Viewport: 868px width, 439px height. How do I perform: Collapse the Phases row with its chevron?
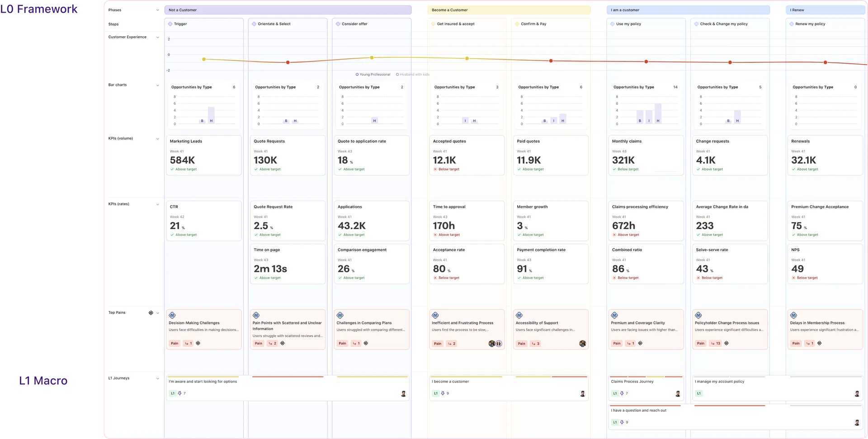point(157,10)
